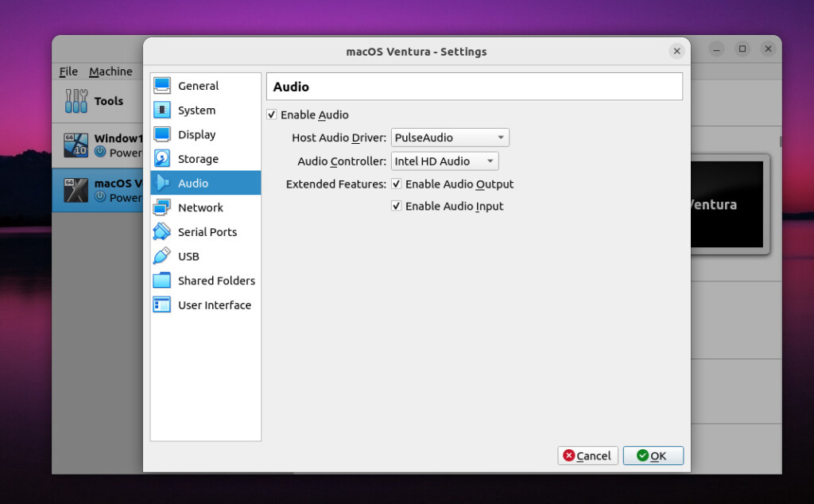Close the macOS Ventura Settings dialog
Screen dimensions: 814x504
pos(676,51)
